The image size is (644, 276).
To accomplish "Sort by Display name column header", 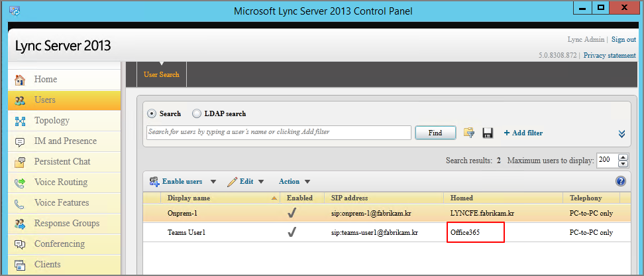I will [x=219, y=198].
